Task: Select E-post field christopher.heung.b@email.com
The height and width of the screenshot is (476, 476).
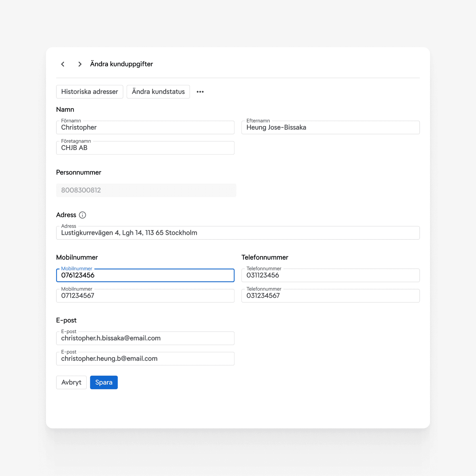Action: 145,359
